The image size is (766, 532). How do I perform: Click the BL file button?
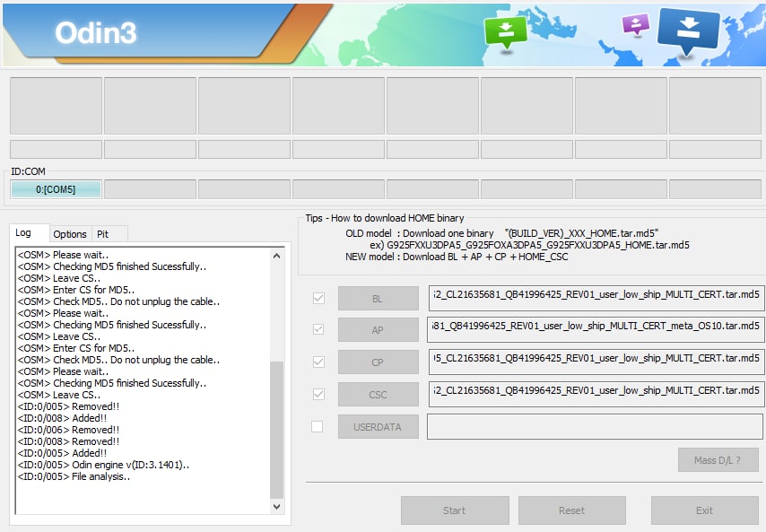tap(379, 299)
